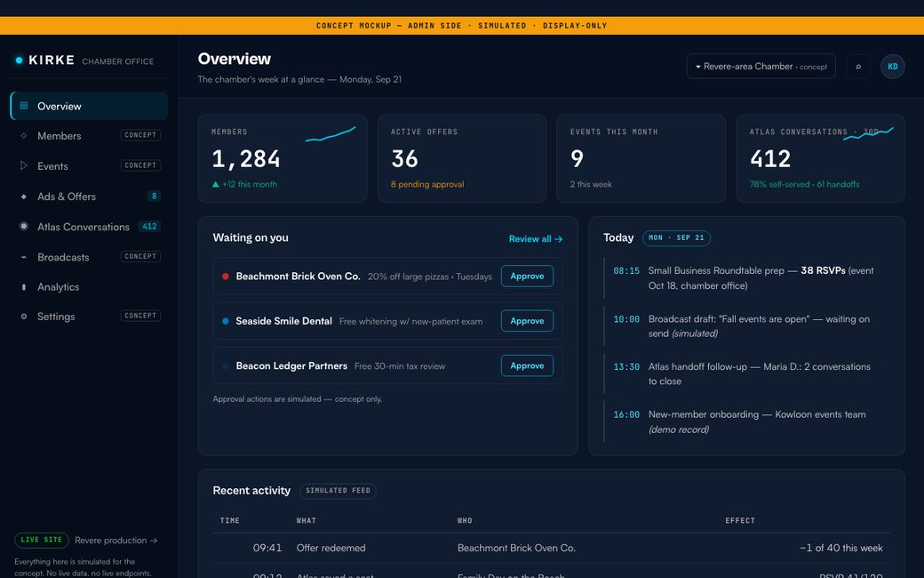The image size is (924, 578).
Task: Open Broadcasts in the sidebar
Action: click(x=89, y=257)
